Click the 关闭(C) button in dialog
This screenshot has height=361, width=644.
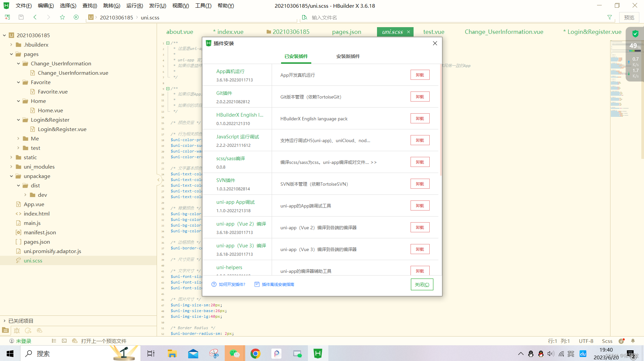point(422,285)
